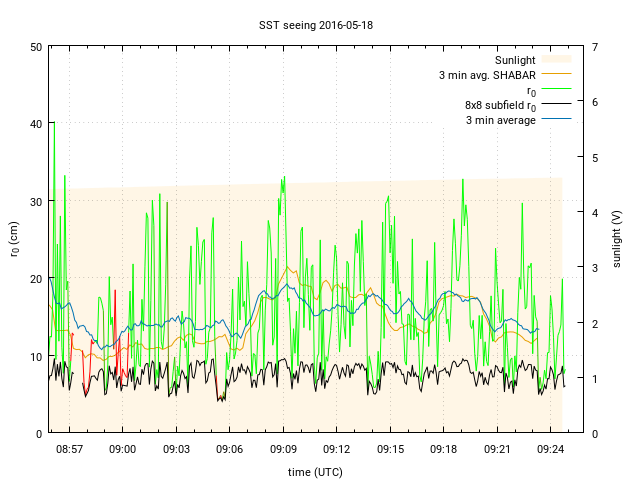The height and width of the screenshot is (480, 640).
Task: Click the 'r0 (cm)' left axis title
Action: 14,240
